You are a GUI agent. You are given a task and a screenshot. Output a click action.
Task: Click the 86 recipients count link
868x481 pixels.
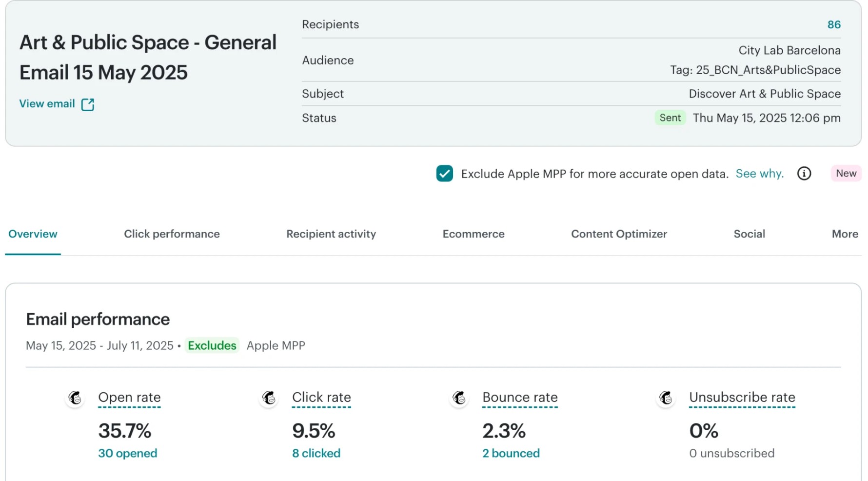point(834,25)
